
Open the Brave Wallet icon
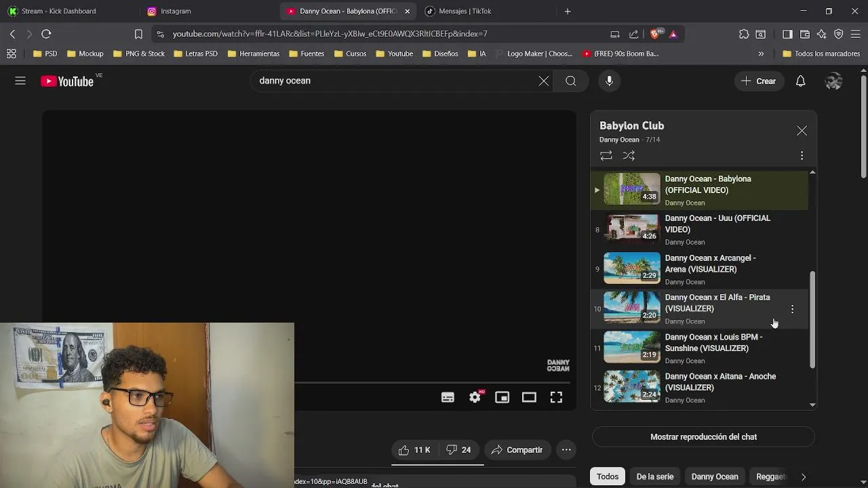tap(805, 34)
